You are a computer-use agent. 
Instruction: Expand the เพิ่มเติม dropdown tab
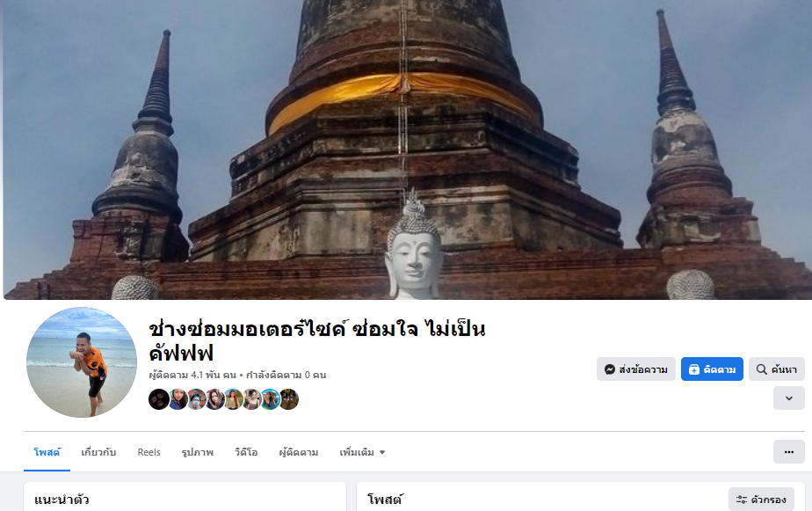[362, 452]
